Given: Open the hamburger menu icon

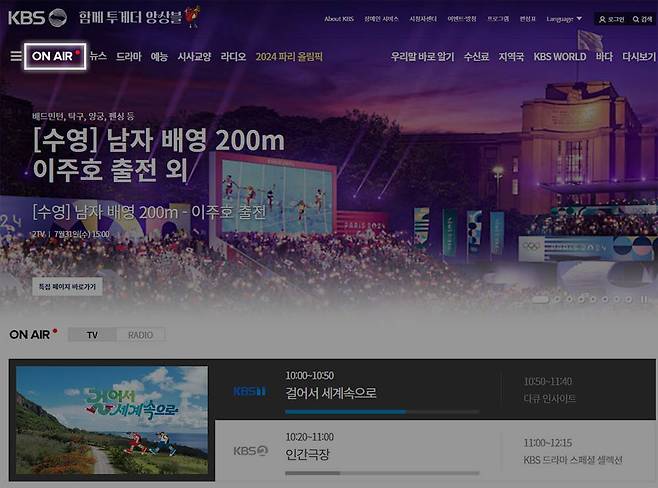Looking at the screenshot, I should (x=16, y=56).
